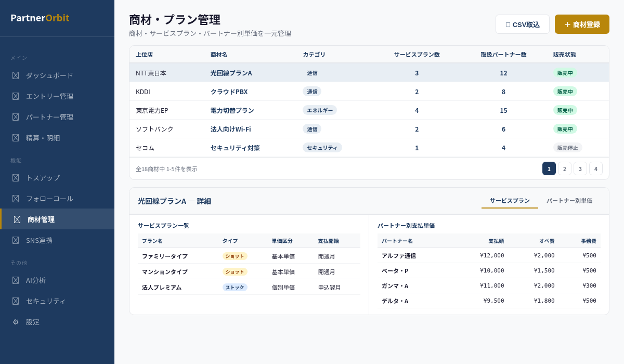Jump to page 4 in pagination
The width and height of the screenshot is (624, 364).
pos(596,168)
